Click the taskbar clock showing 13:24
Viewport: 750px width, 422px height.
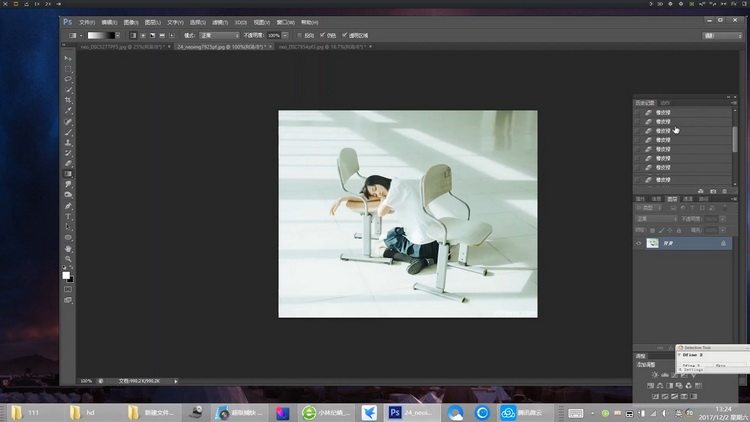(x=723, y=413)
